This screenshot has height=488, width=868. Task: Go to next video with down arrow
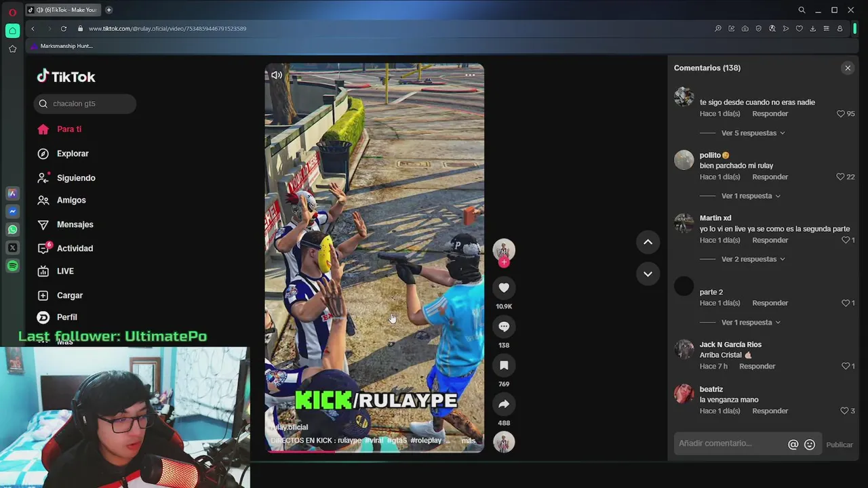(648, 274)
